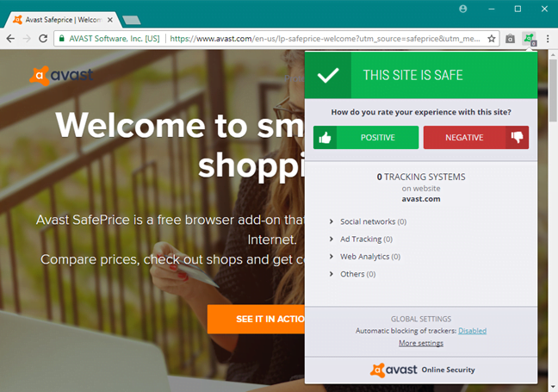
Task: Reload the page with the refresh icon
Action: 43,39
